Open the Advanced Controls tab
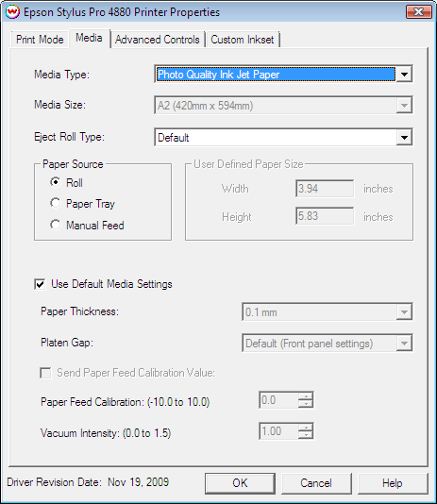The width and height of the screenshot is (437, 504). pos(158,40)
